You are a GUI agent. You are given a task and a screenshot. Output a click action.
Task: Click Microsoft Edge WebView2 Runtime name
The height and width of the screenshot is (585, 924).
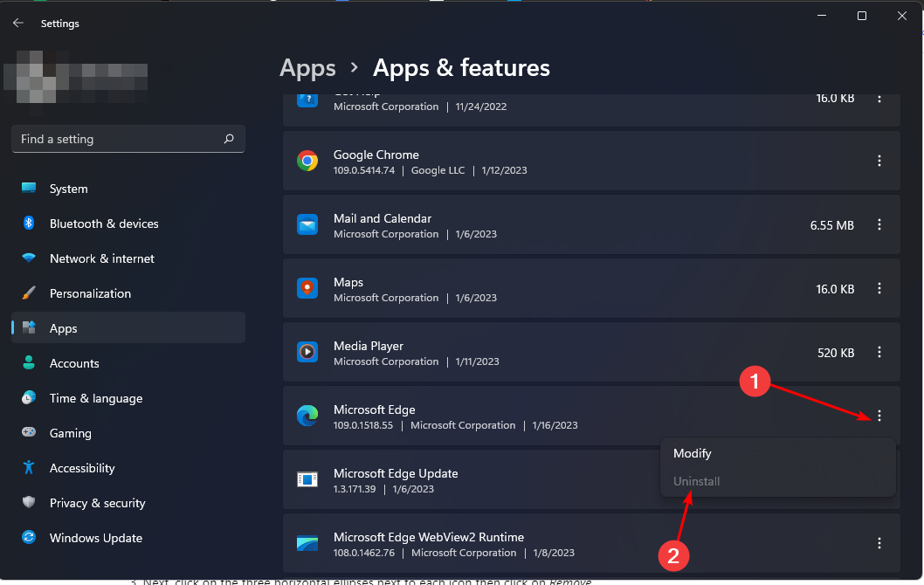click(429, 537)
